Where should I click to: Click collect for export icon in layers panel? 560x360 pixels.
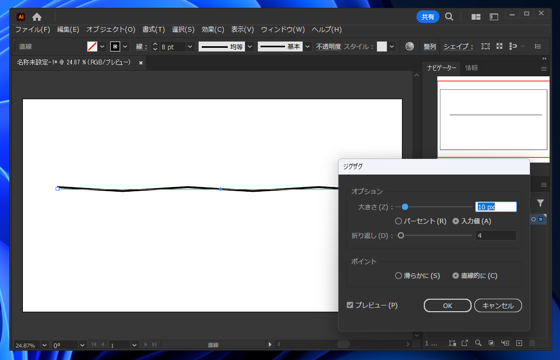tap(452, 343)
